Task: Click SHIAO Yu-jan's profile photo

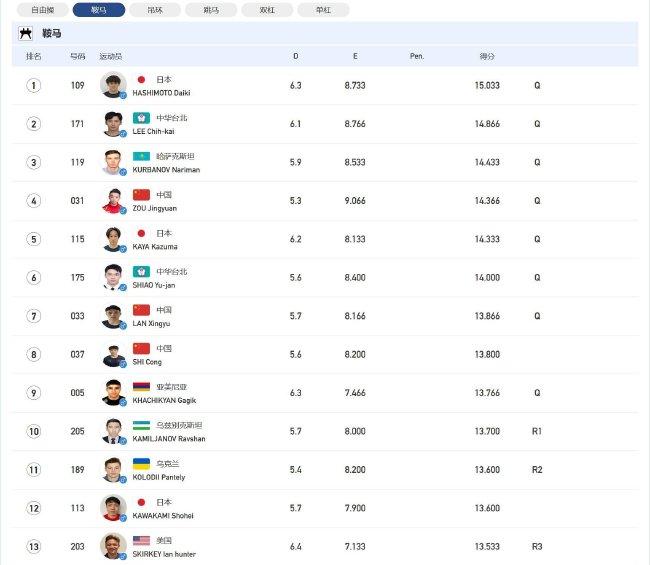Action: [x=113, y=277]
